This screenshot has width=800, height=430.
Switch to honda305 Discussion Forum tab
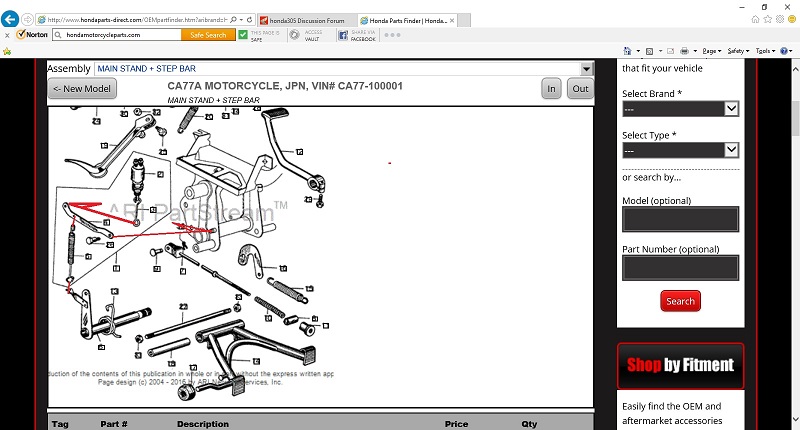click(x=304, y=20)
